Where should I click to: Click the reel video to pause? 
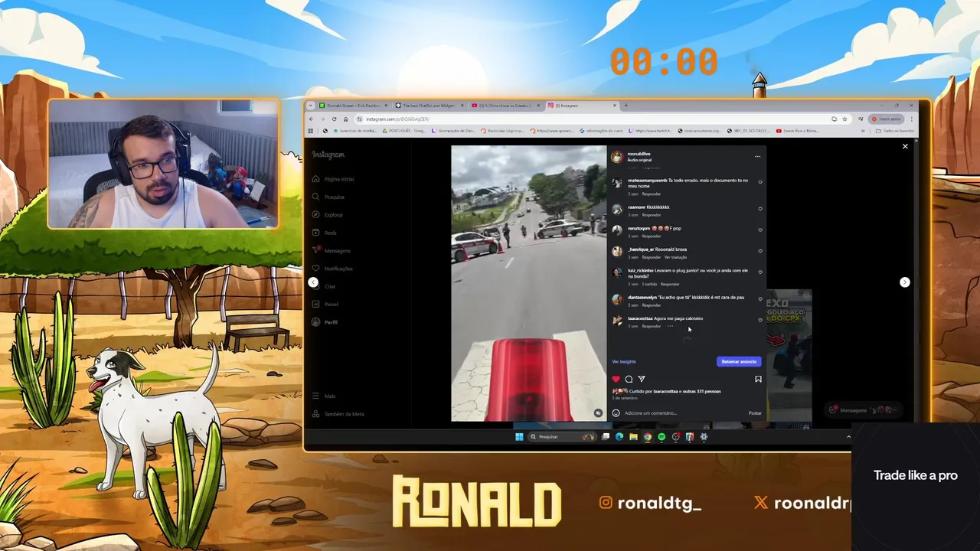click(528, 283)
